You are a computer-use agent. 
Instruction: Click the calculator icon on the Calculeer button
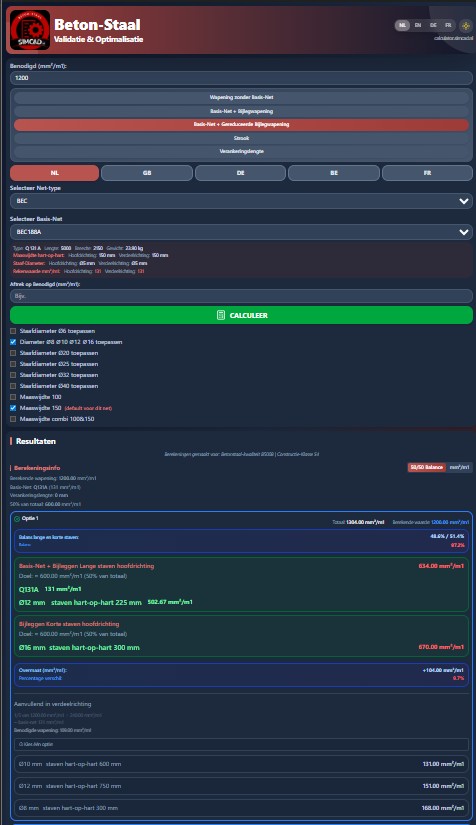point(221,315)
